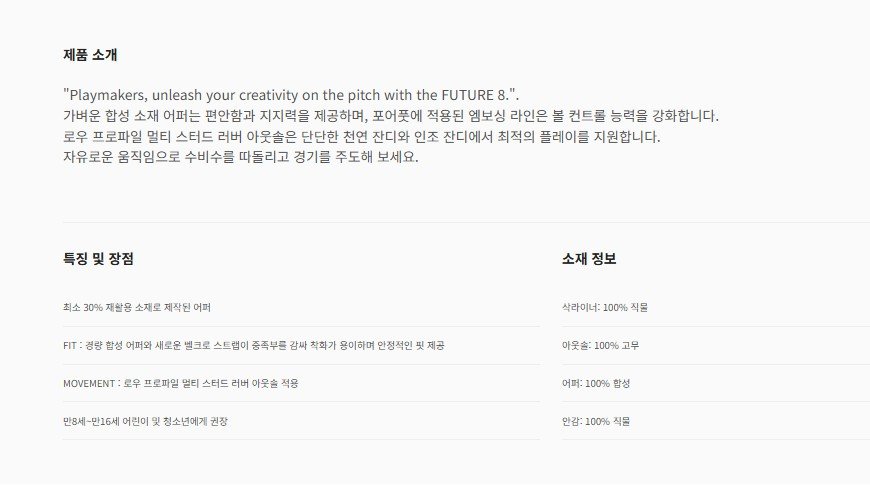Click the MOVEMENT feature description row
This screenshot has width=870, height=487.
tap(301, 383)
